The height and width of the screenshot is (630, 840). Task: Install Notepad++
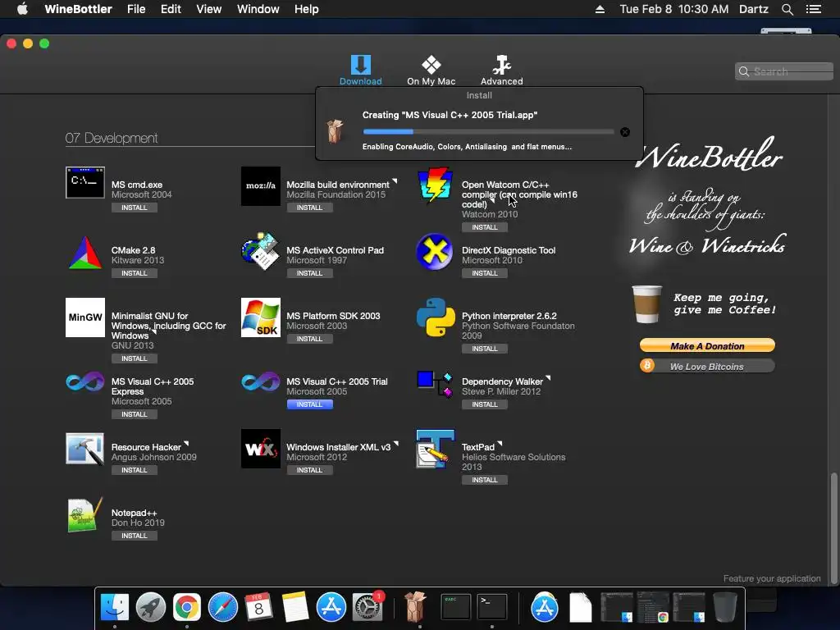(135, 536)
